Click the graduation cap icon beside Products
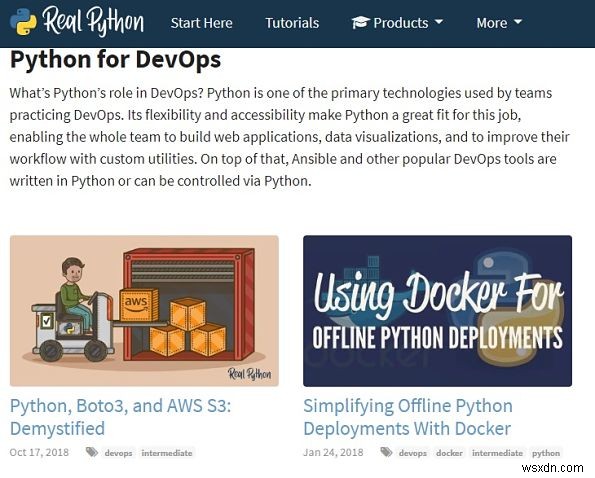The width and height of the screenshot is (595, 478). (x=360, y=23)
